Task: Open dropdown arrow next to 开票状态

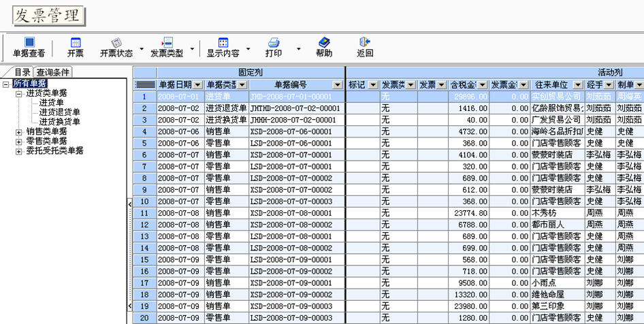Action: point(142,50)
